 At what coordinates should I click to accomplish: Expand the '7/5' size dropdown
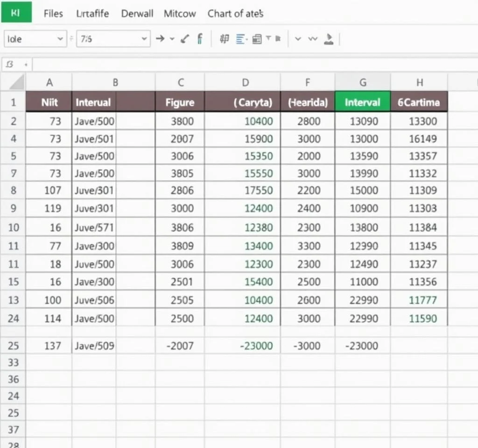point(144,39)
